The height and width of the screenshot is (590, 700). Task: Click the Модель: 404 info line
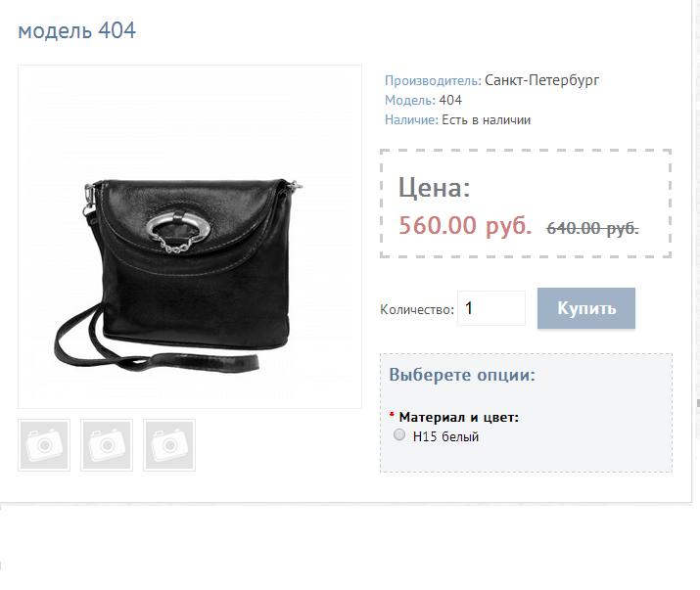click(423, 101)
